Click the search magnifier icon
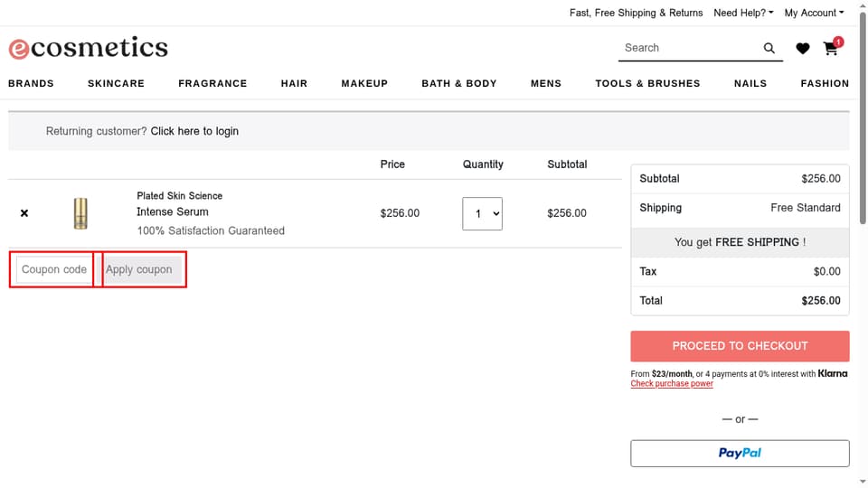The height and width of the screenshot is (488, 868). click(769, 48)
